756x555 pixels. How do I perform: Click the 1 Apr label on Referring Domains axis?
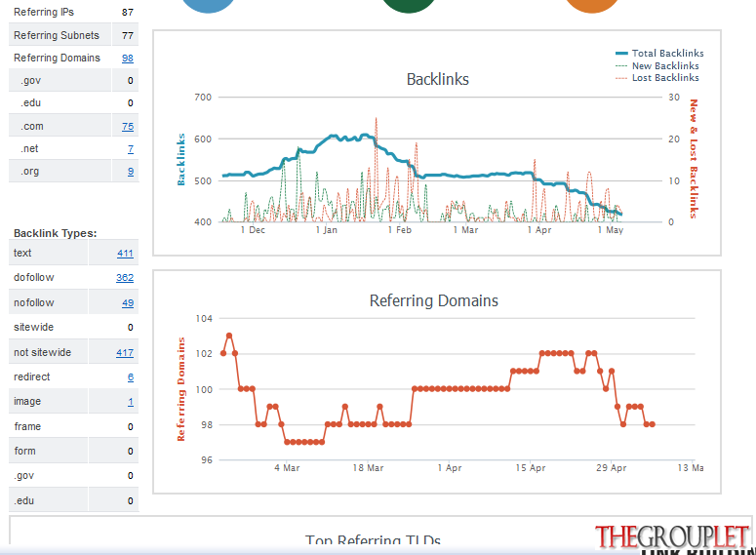tap(450, 468)
